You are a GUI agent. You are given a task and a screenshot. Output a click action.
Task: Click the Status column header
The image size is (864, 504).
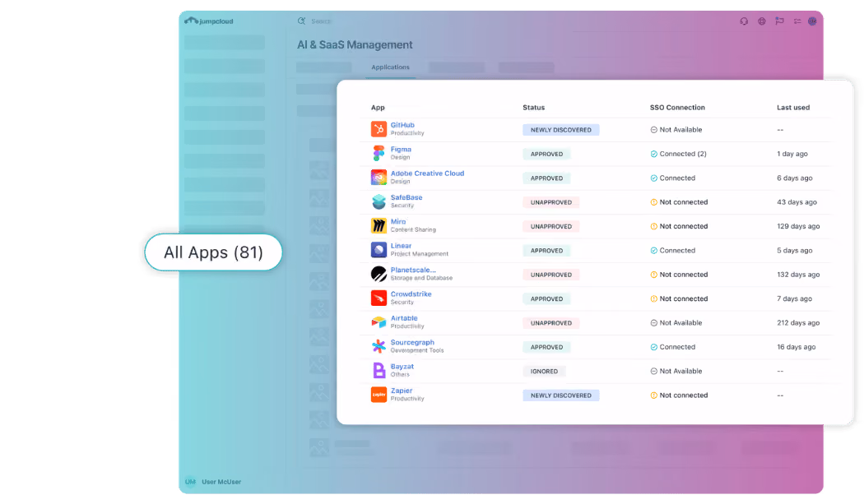tap(533, 108)
